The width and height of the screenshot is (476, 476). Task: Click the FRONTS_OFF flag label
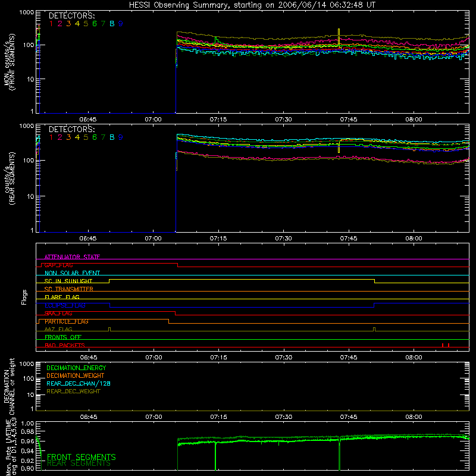click(x=63, y=337)
